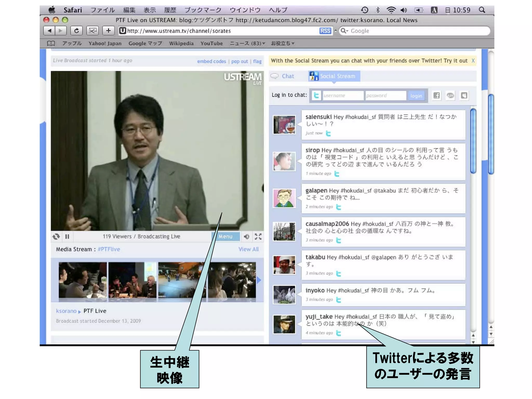Log in with AIM icon

[x=450, y=95]
